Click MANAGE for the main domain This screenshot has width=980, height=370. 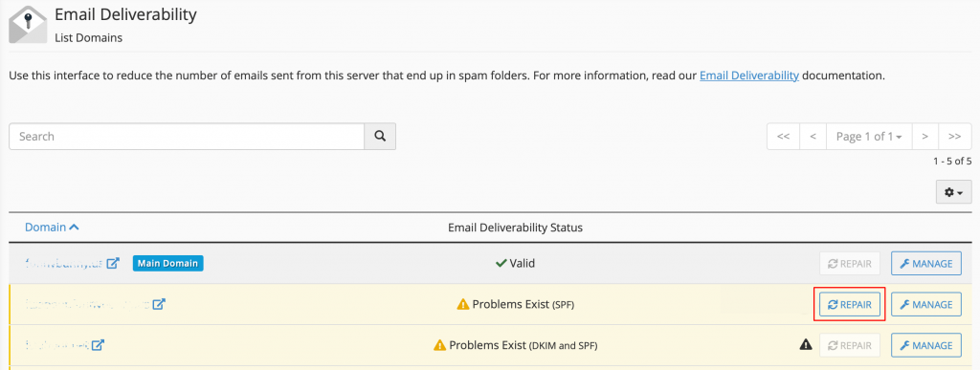tap(926, 263)
